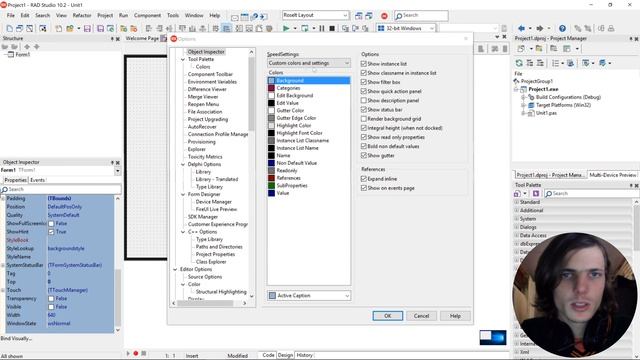The width and height of the screenshot is (640, 360).
Task: Click the green Run play arrow
Action: [x=286, y=29]
